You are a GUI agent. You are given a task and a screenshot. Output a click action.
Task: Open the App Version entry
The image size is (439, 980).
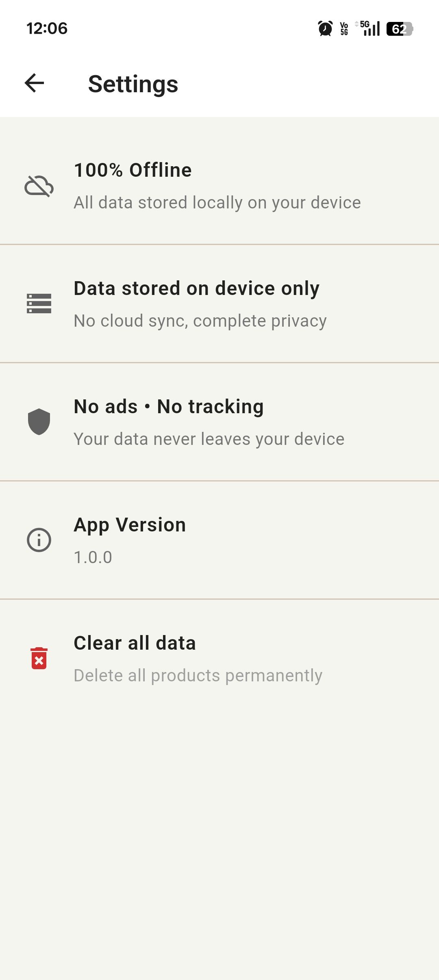(130, 525)
